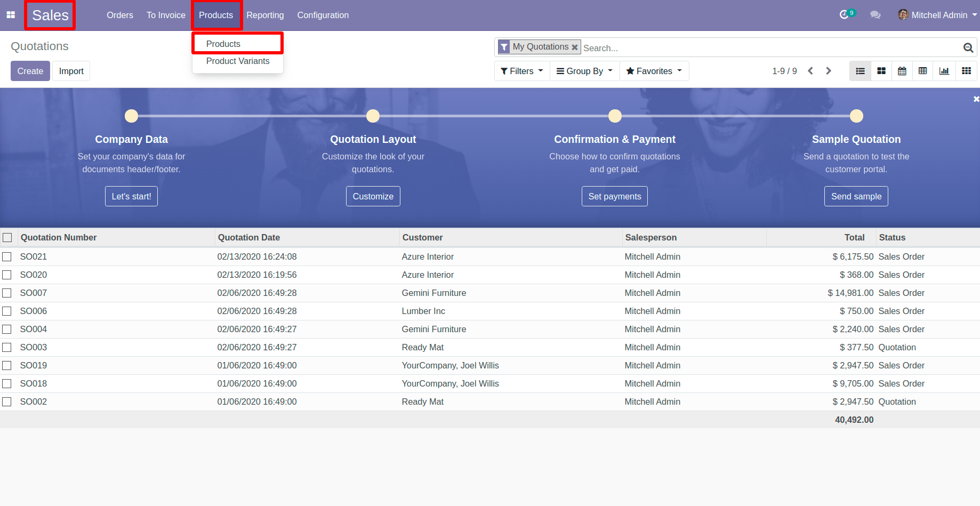
Task: Expand the Mitchell Admin user menu
Action: tap(937, 15)
